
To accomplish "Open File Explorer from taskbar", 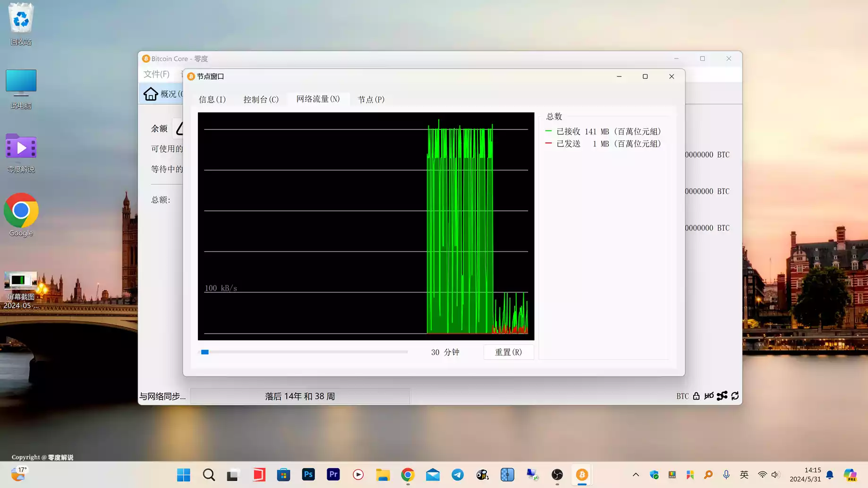I will point(383,475).
